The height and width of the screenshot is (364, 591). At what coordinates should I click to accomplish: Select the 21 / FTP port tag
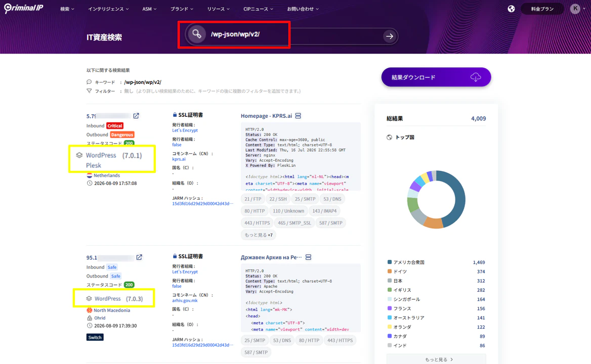(x=252, y=199)
